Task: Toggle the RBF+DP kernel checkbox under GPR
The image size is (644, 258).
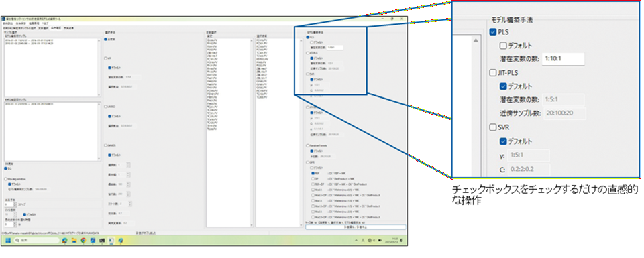Action: point(313,184)
